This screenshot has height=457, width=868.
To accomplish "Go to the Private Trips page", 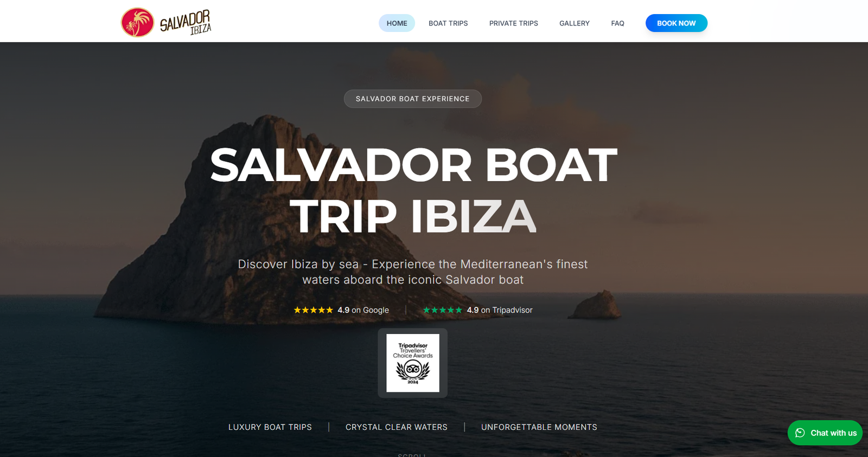I will 514,23.
